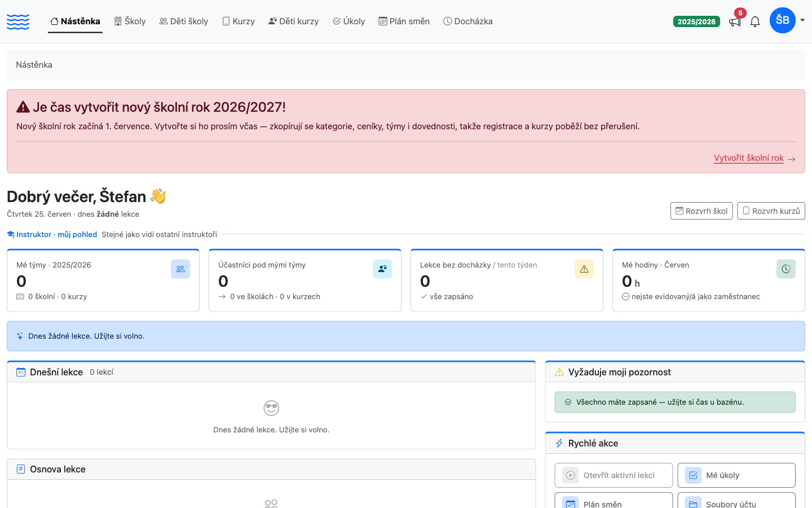Open the Školy menu item
Screen dimensions: 812x508
[x=130, y=21]
